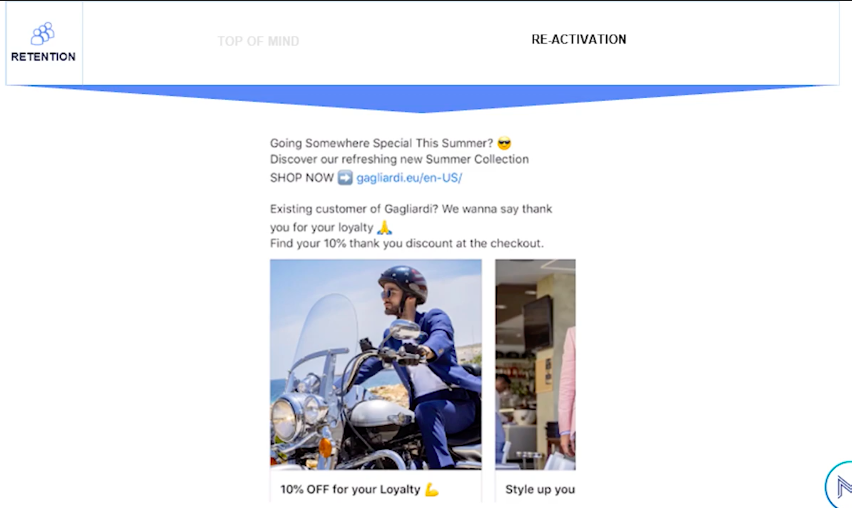Viewport: 852px width, 508px height.
Task: Click the sunglasses emoji after Summer
Action: pos(504,143)
